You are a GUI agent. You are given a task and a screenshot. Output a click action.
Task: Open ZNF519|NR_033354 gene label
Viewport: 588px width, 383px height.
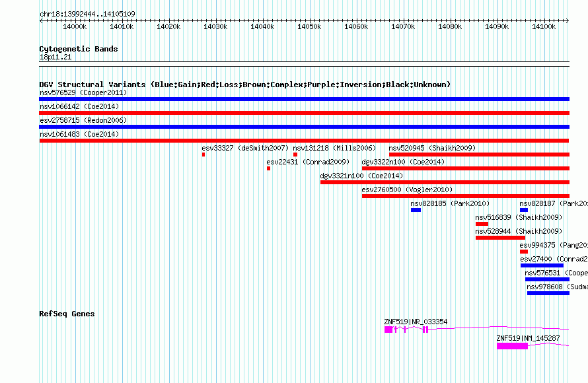(x=416, y=322)
